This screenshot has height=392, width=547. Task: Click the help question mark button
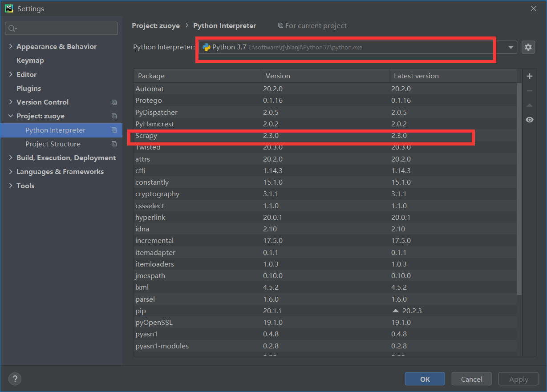pyautogui.click(x=15, y=379)
